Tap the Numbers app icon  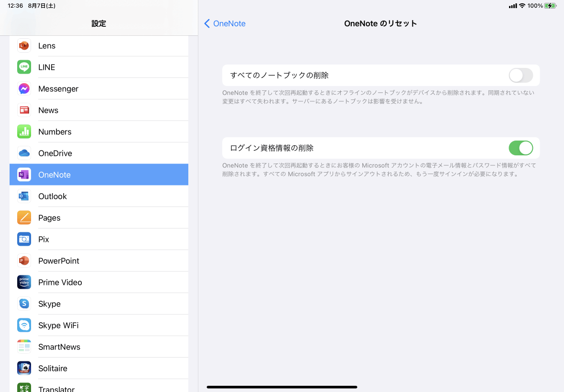[24, 131]
